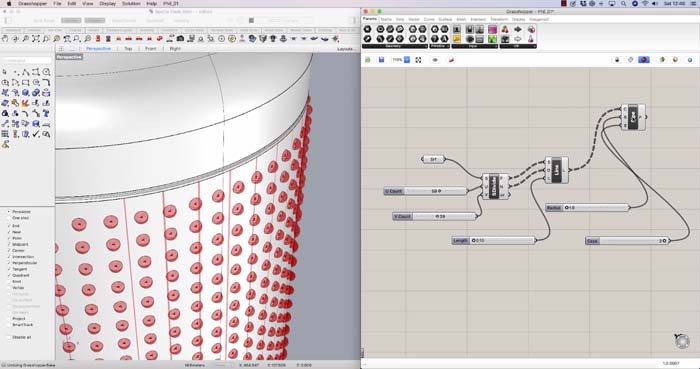Open the canvas zoom percentage dropdown
Viewport: 700px width, 369px height.
click(x=407, y=59)
